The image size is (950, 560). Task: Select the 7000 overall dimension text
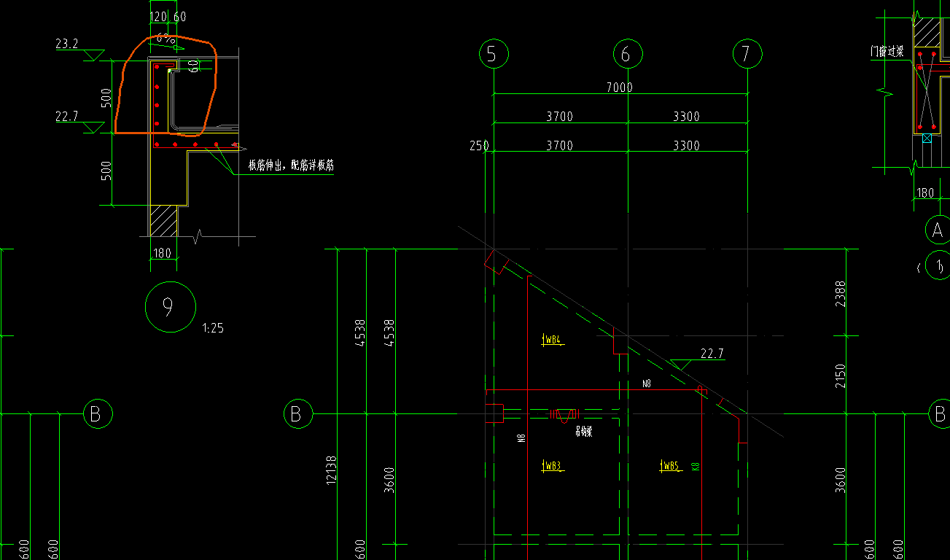[620, 87]
